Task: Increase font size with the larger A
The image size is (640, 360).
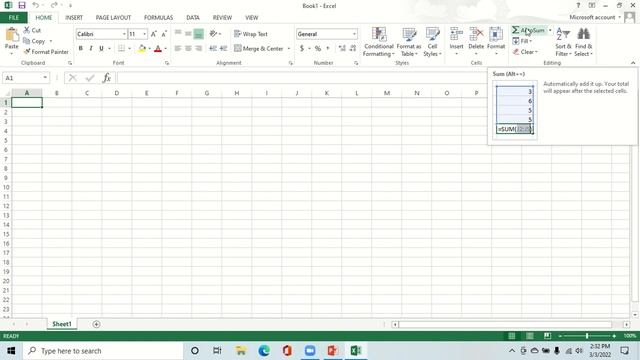Action: point(153,34)
